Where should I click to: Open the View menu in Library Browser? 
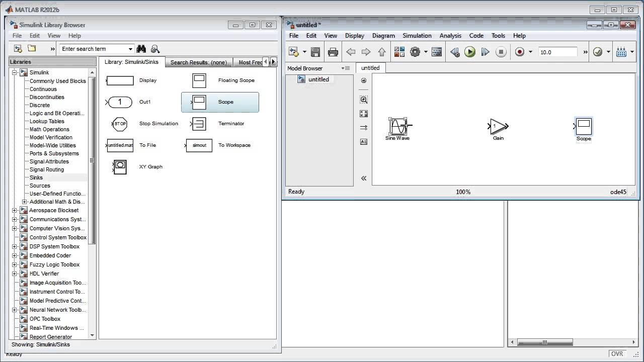[54, 36]
